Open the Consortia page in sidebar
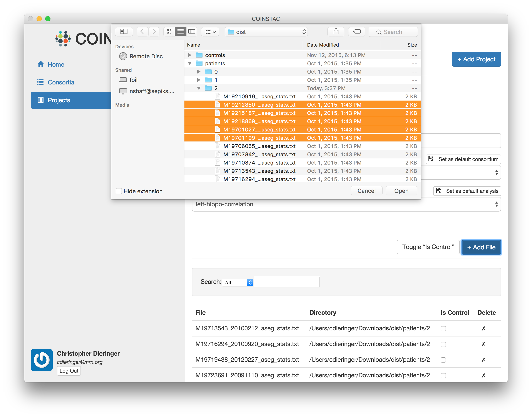532x417 pixels. click(61, 82)
